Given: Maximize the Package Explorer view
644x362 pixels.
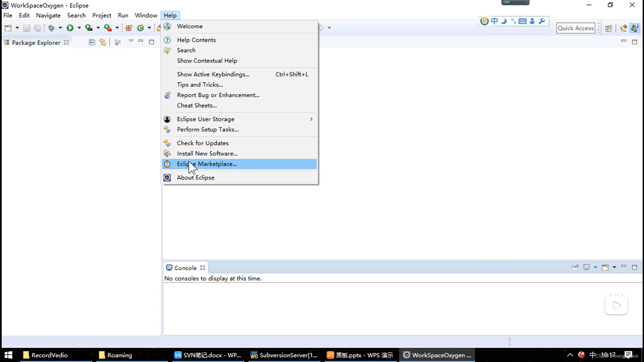Looking at the screenshot, I should click(x=152, y=42).
